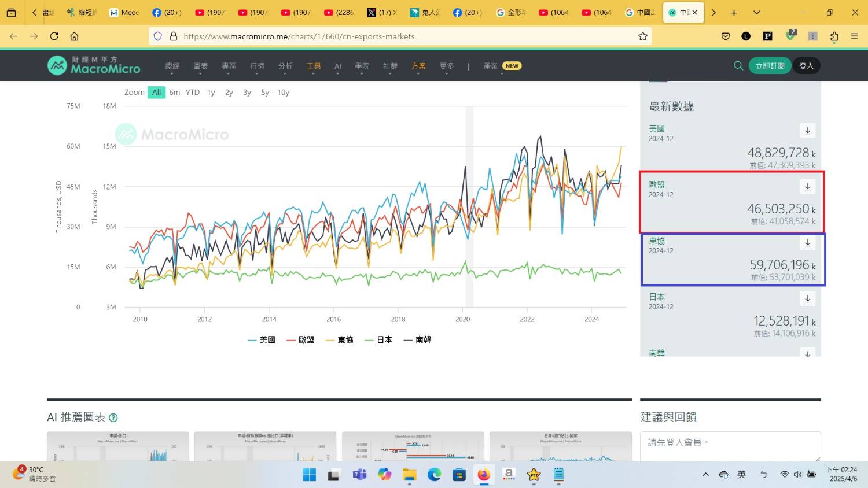Download the 東協 data series
The width and height of the screenshot is (868, 488).
pyautogui.click(x=807, y=243)
